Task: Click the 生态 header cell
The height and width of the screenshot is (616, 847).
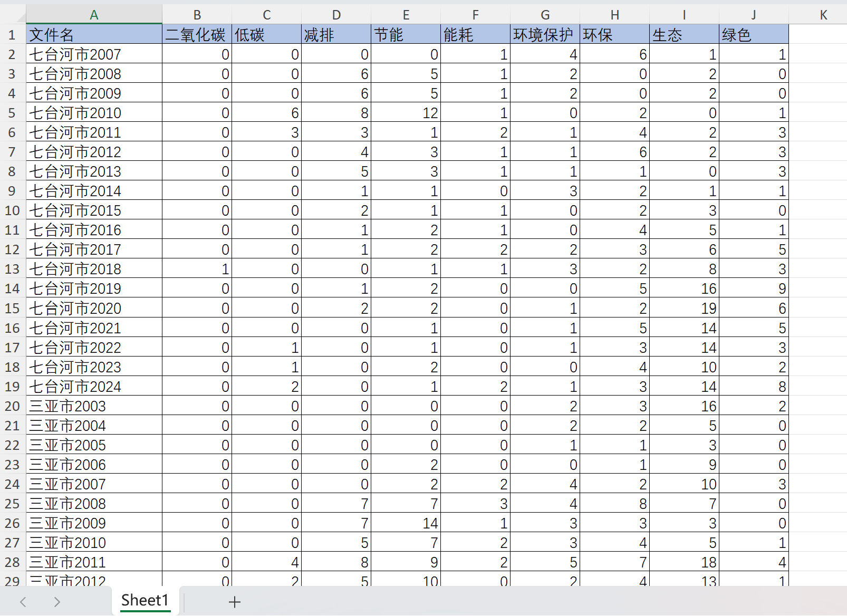Action: click(x=684, y=35)
